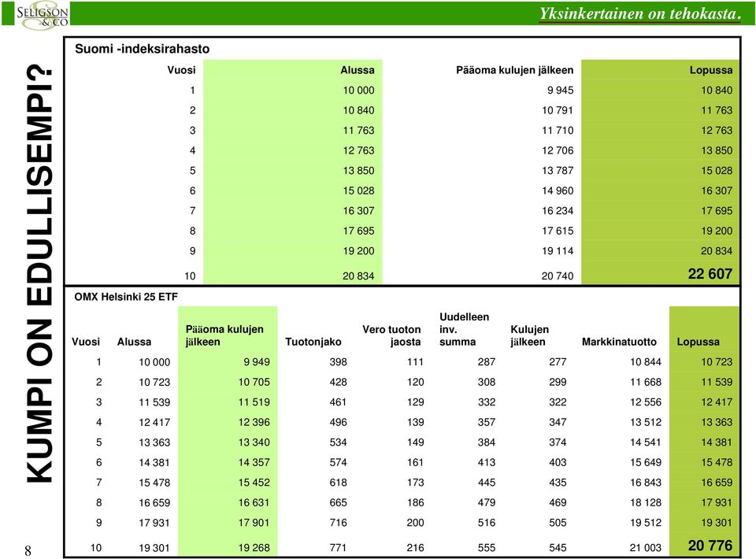Click the after-costs value 545
This screenshot has width=756, height=559.
(558, 548)
